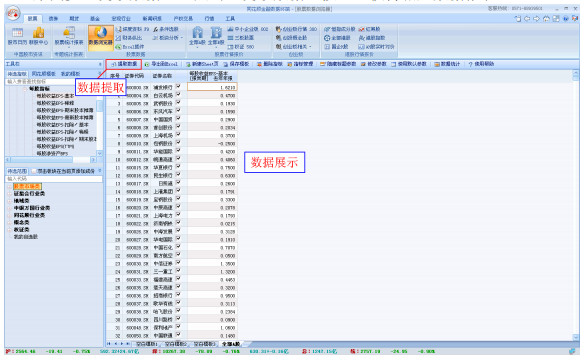The image size is (584, 361).
Task: Open 使用帮助 question-mark item
Action: pyautogui.click(x=481, y=64)
